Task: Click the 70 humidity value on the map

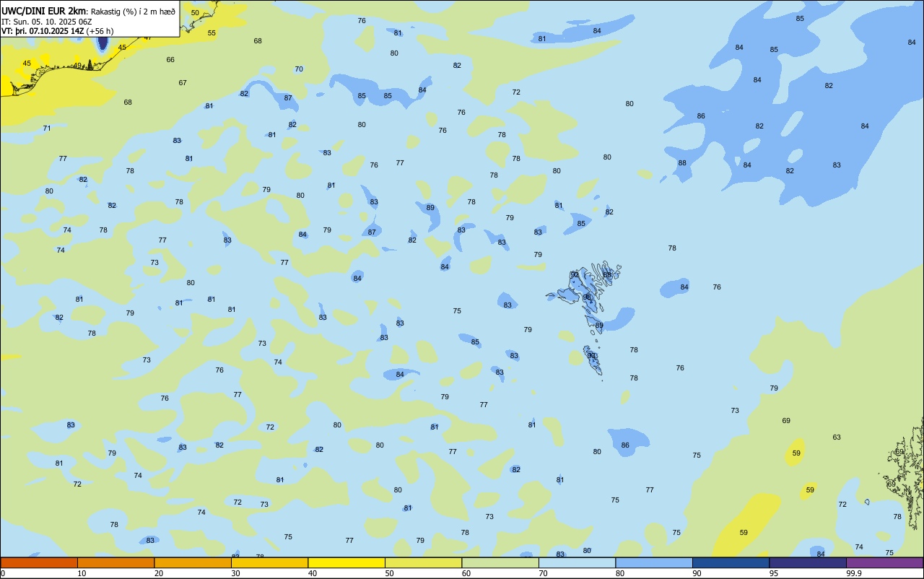Action: 299,69
